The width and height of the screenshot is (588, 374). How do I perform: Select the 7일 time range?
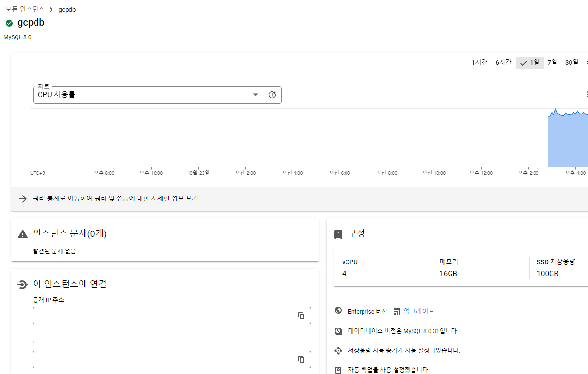pyautogui.click(x=552, y=62)
